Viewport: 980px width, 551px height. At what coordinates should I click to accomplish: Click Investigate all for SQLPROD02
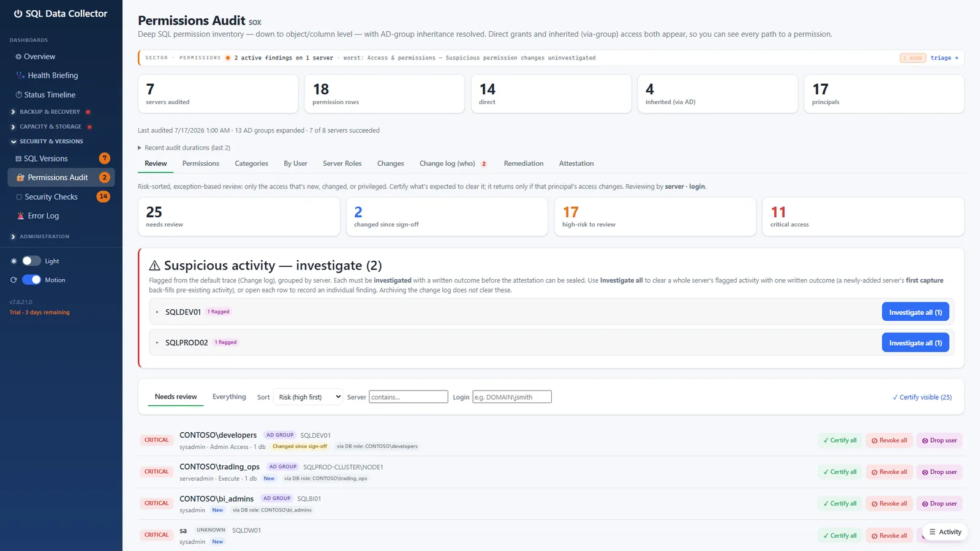pyautogui.click(x=916, y=342)
